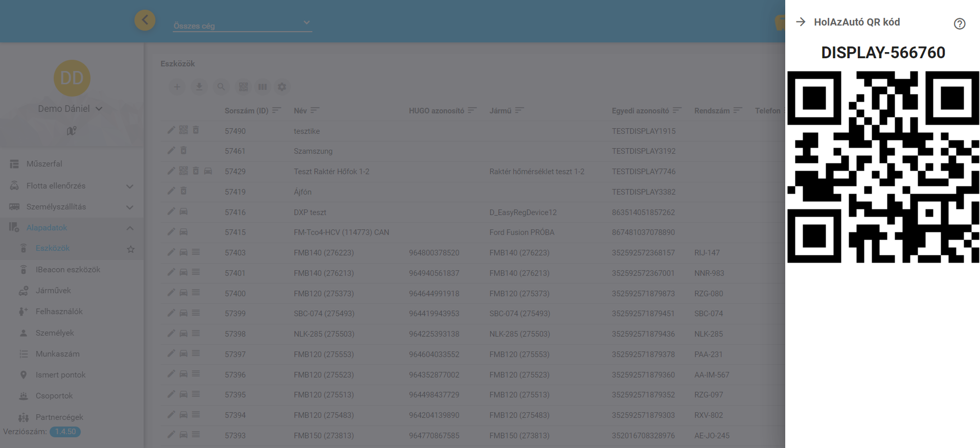
Task: Click the QR code toolbar icon
Action: pyautogui.click(x=243, y=87)
